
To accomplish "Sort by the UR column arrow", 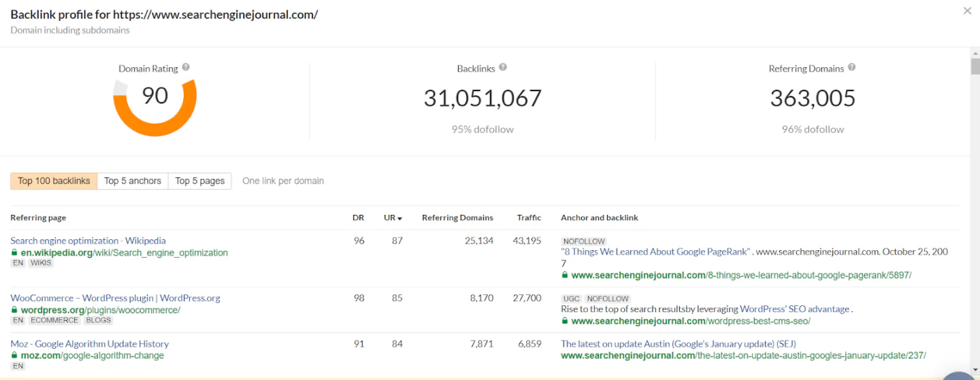I will (x=399, y=218).
